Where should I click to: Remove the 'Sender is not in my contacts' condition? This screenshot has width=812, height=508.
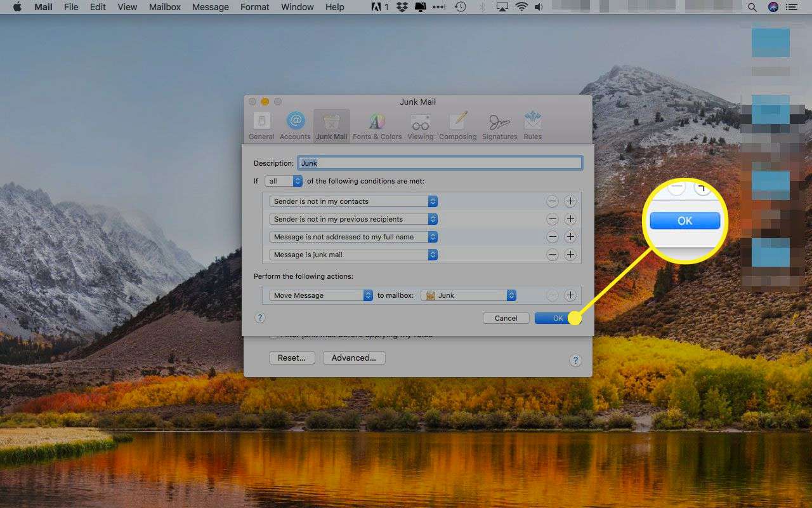point(553,201)
